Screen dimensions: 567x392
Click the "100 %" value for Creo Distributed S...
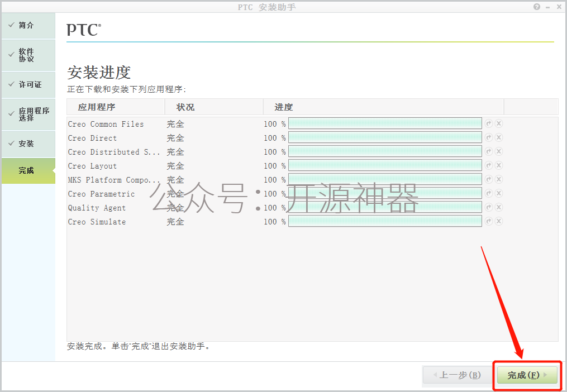point(274,152)
